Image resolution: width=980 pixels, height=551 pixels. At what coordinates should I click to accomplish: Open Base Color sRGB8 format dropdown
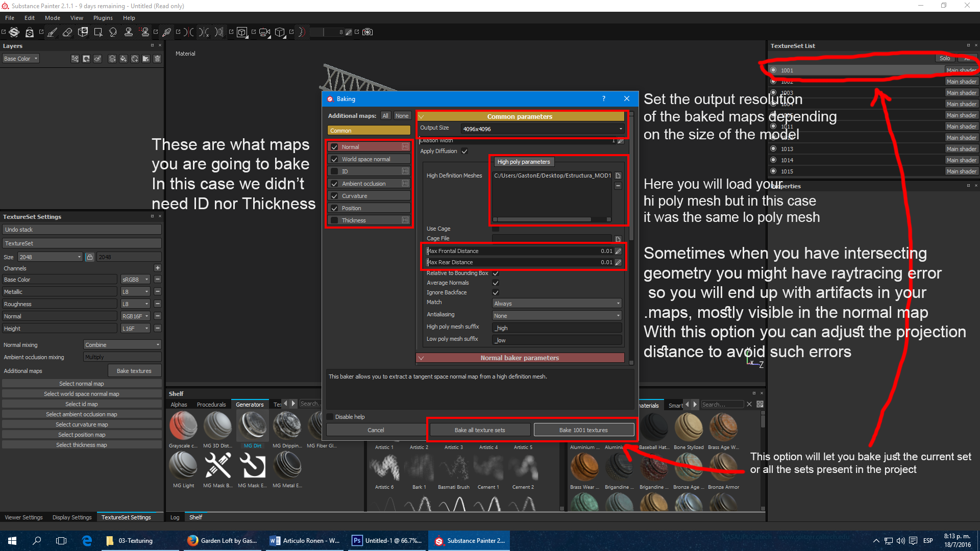pos(135,280)
